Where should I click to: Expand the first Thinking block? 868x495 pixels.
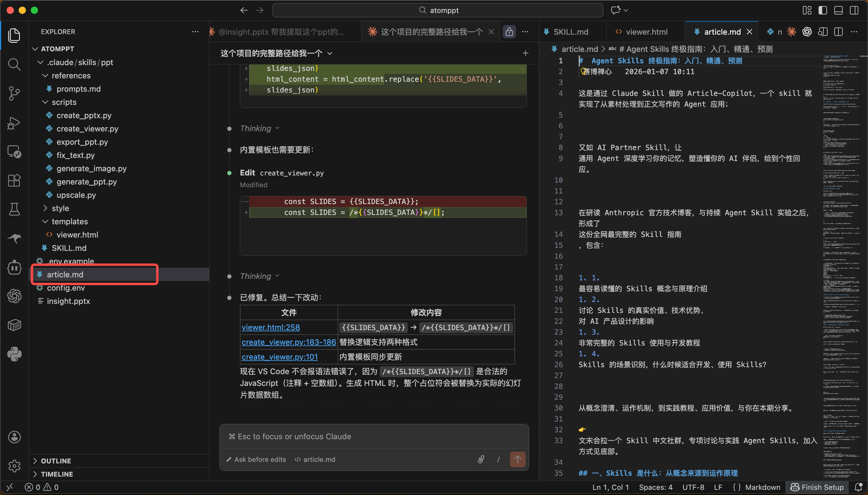(260, 128)
